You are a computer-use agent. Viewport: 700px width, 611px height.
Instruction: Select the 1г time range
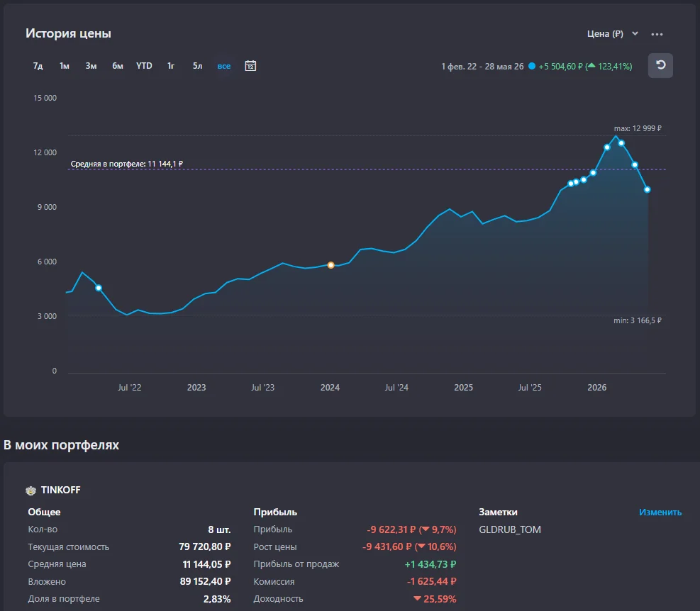[x=170, y=66]
